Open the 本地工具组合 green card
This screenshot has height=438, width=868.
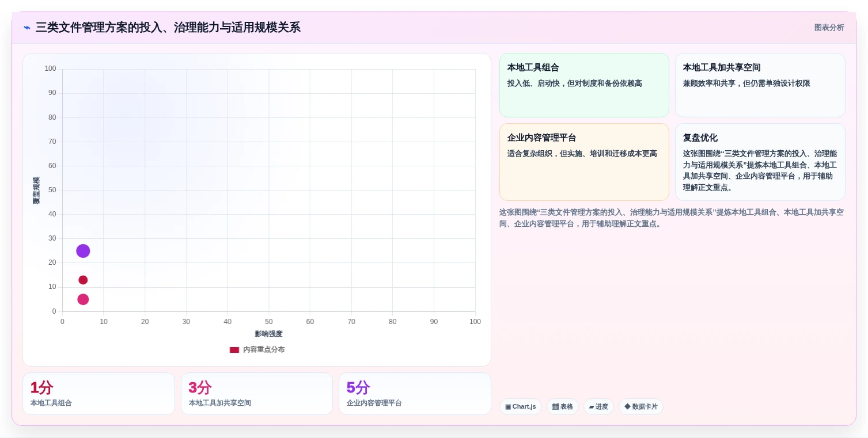pos(584,85)
